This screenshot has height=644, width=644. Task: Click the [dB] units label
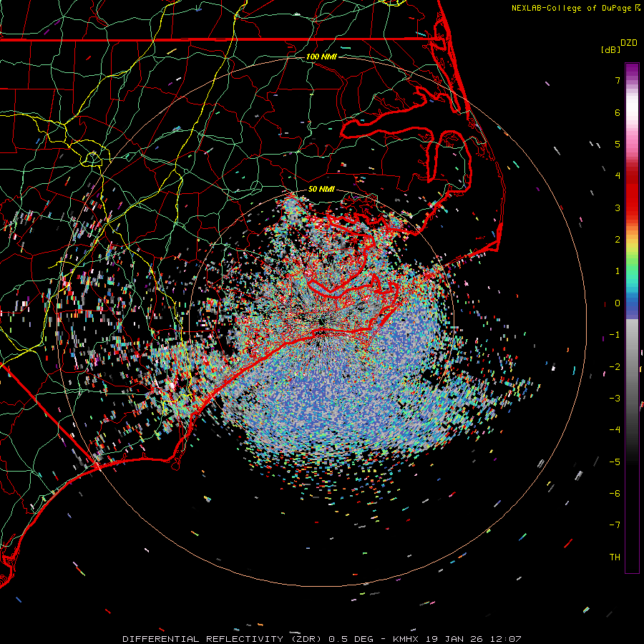(x=610, y=49)
